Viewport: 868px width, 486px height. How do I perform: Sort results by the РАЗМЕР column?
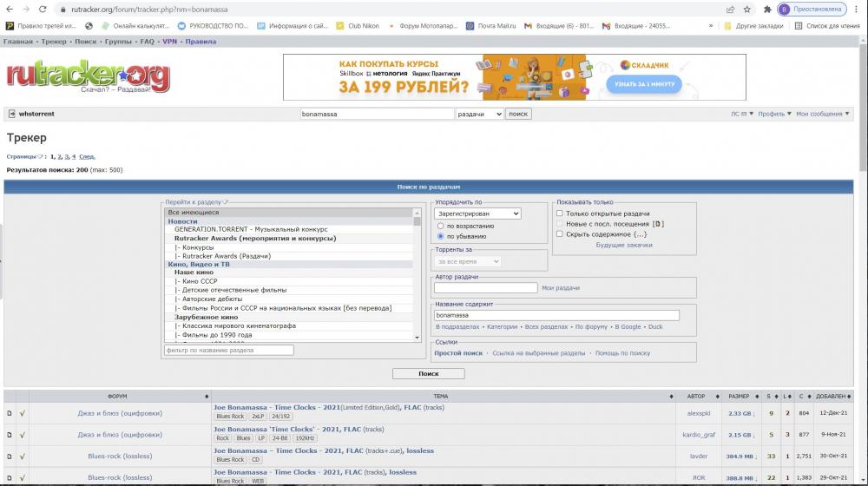pos(742,397)
